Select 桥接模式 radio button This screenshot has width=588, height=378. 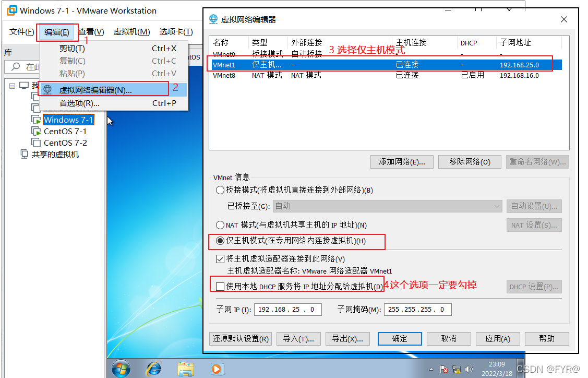click(220, 190)
